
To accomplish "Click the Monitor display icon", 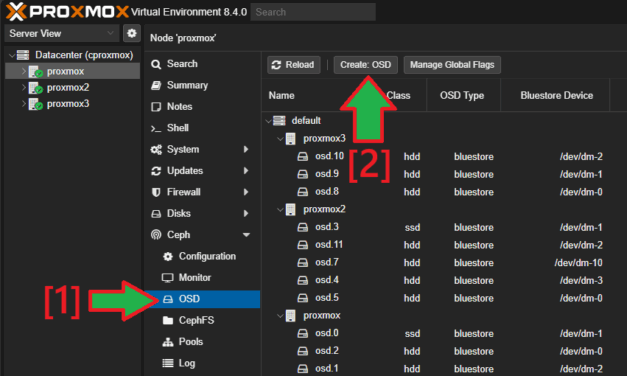I will tap(168, 278).
